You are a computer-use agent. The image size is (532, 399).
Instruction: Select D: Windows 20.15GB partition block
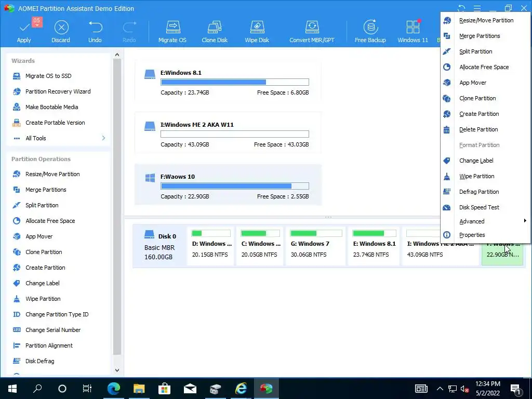[x=211, y=246]
